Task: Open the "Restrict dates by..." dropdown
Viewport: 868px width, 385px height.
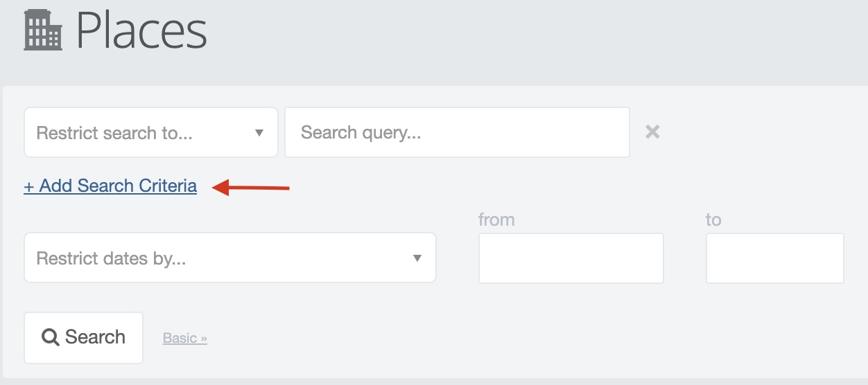Action: 230,258
